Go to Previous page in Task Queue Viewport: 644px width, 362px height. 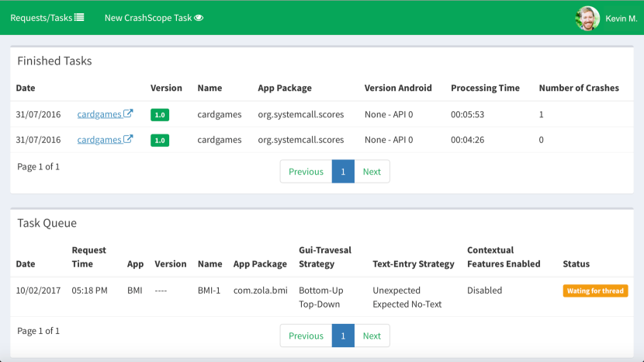tap(306, 336)
